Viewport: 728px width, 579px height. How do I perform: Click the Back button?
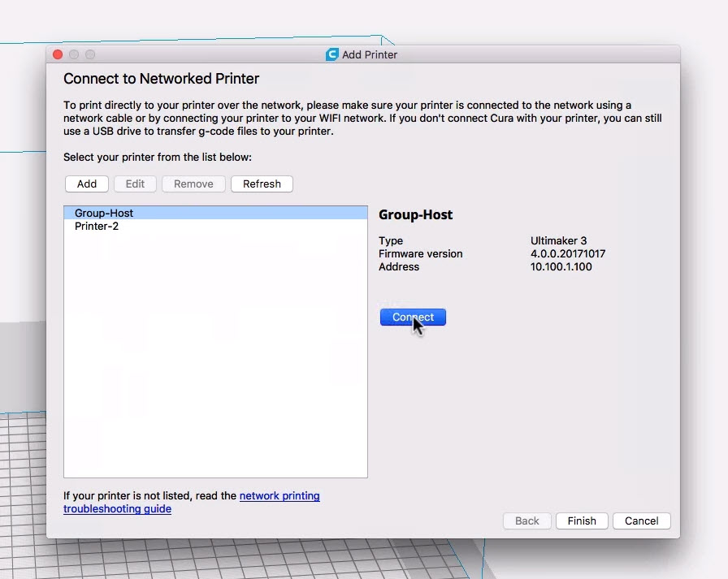527,521
